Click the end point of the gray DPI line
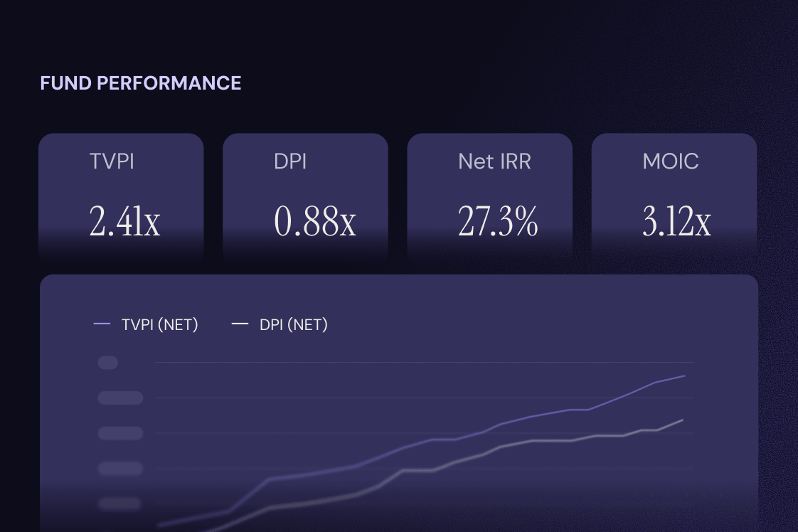Viewport: 798px width, 532px height. [x=683, y=420]
